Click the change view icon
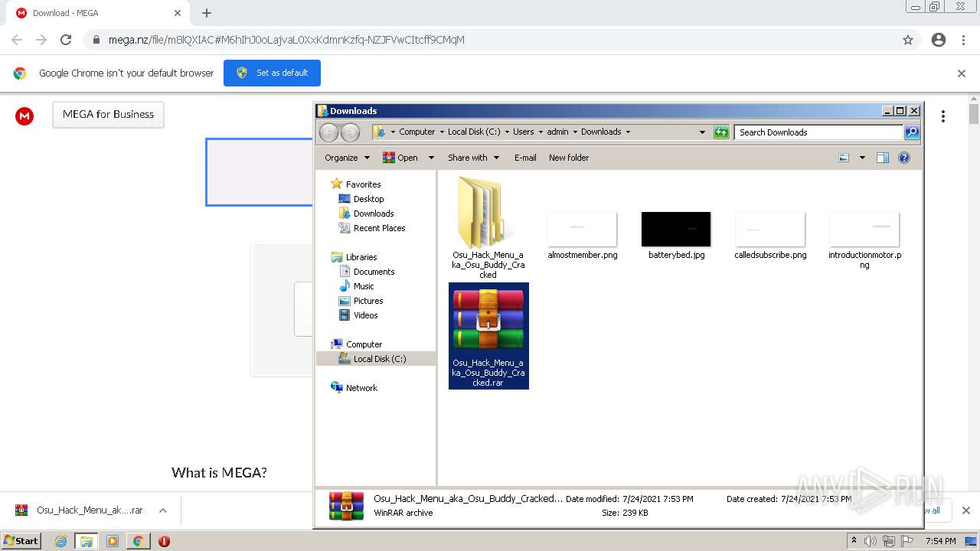The width and height of the screenshot is (980, 551). pos(844,158)
